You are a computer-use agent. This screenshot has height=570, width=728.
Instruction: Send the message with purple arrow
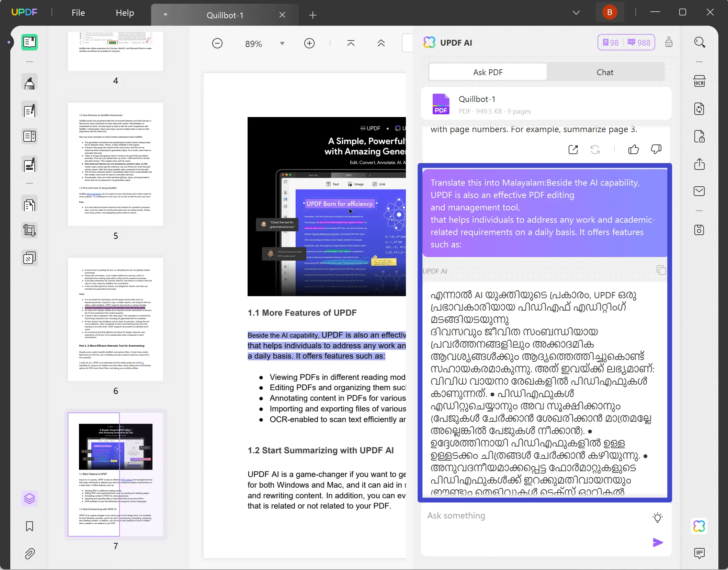(658, 543)
